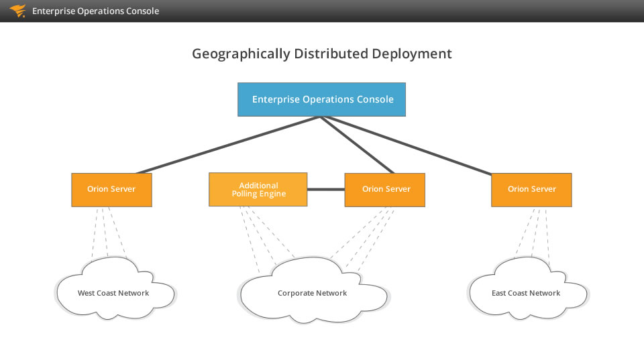Click the Geographically Distributed Deployment heading
Screen dimensions: 644x362
[x=321, y=54]
